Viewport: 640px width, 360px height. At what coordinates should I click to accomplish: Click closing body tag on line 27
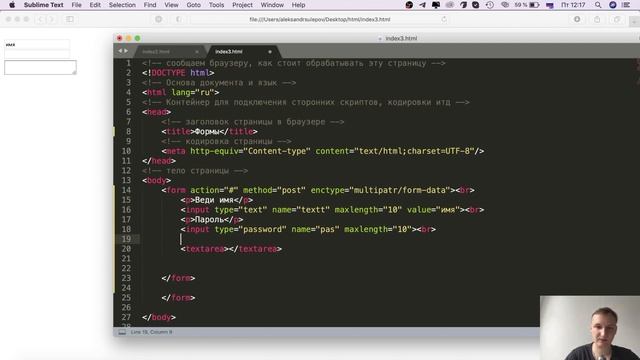click(159, 317)
